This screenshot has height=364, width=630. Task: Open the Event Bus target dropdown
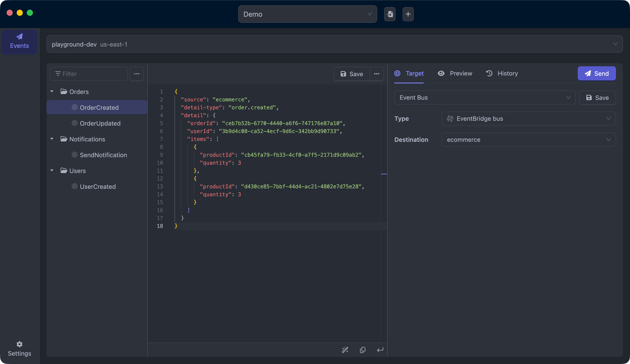[x=485, y=97]
